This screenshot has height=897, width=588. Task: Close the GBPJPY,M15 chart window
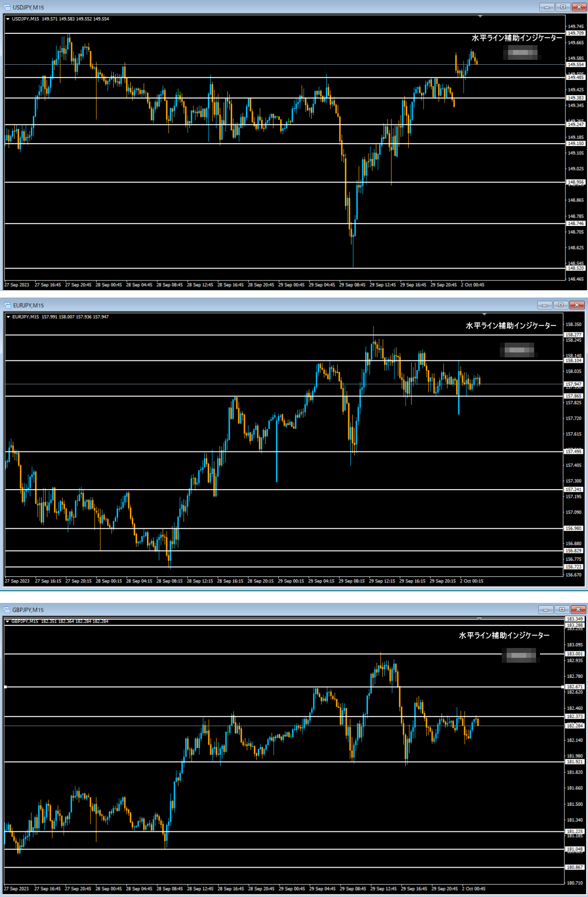(x=578, y=610)
